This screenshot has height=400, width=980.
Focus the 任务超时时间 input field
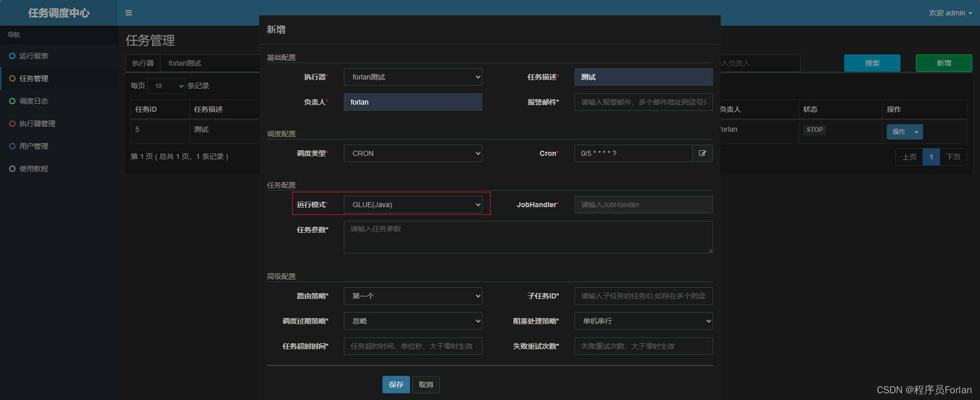(x=413, y=346)
